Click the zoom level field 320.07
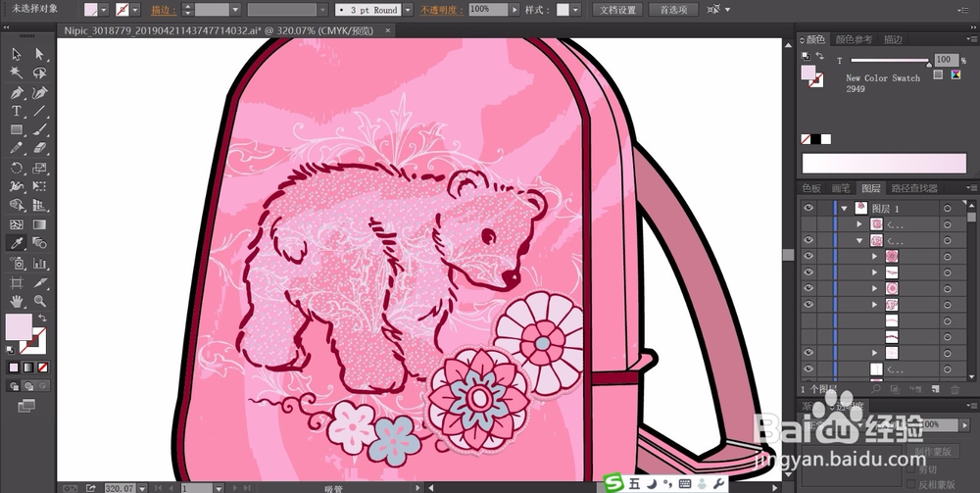Image resolution: width=980 pixels, height=493 pixels. pyautogui.click(x=120, y=488)
